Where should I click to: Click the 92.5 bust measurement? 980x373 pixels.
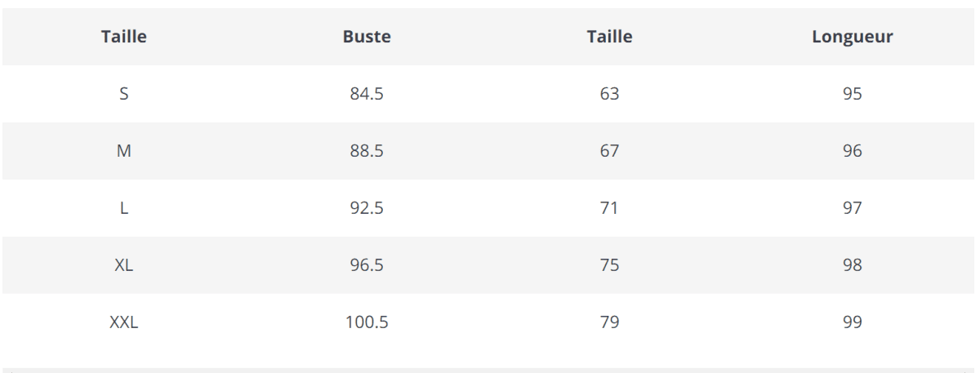tap(367, 208)
